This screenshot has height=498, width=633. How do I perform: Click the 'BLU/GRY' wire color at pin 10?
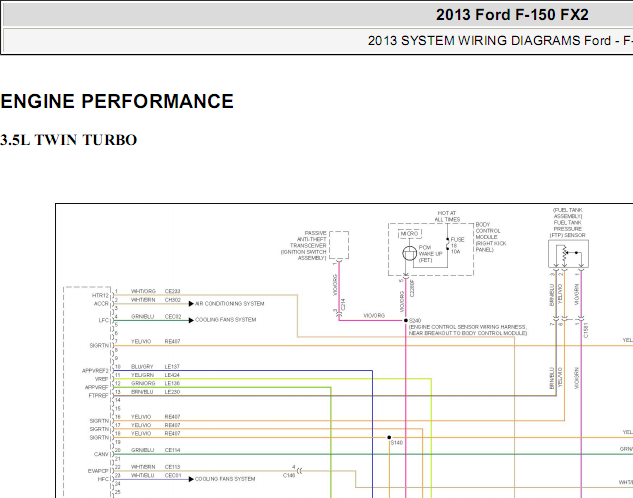tap(142, 366)
